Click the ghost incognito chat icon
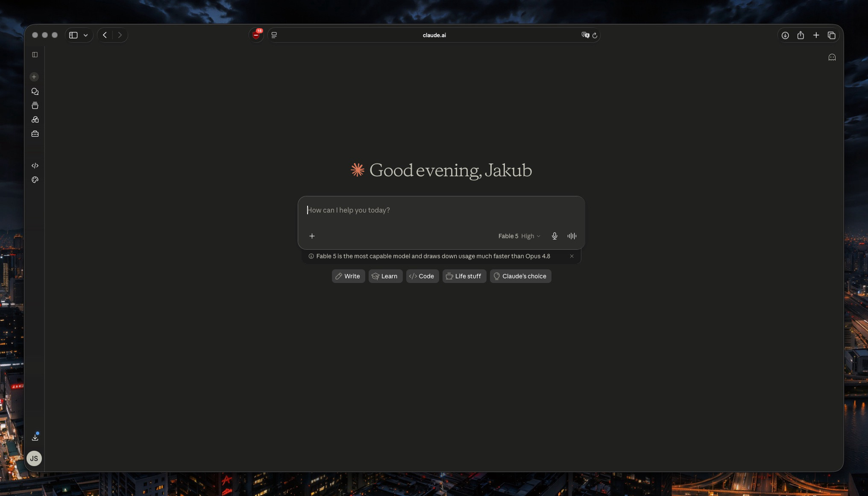The image size is (868, 496). 832,57
